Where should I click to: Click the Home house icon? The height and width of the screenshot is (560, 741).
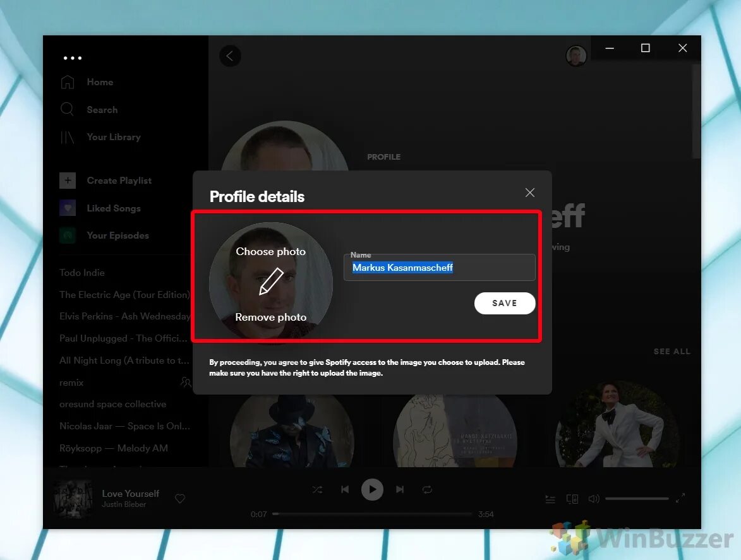(x=67, y=82)
